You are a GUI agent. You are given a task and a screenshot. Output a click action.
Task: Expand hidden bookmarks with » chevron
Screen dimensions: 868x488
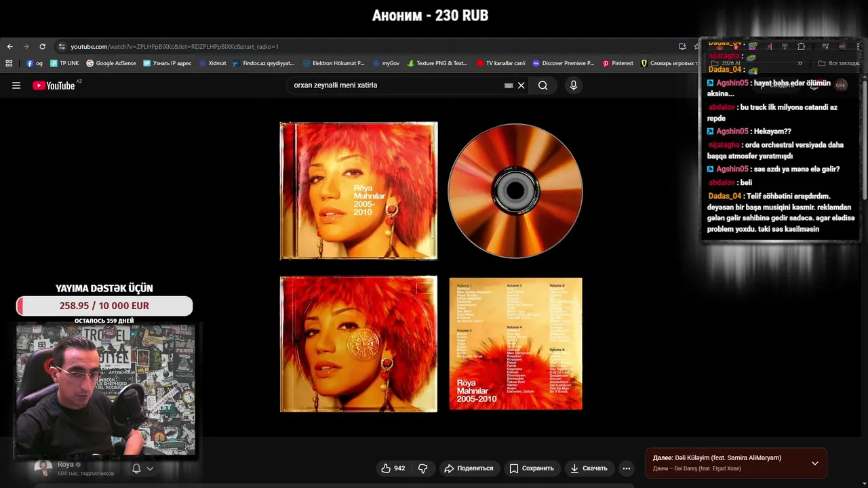click(x=800, y=63)
